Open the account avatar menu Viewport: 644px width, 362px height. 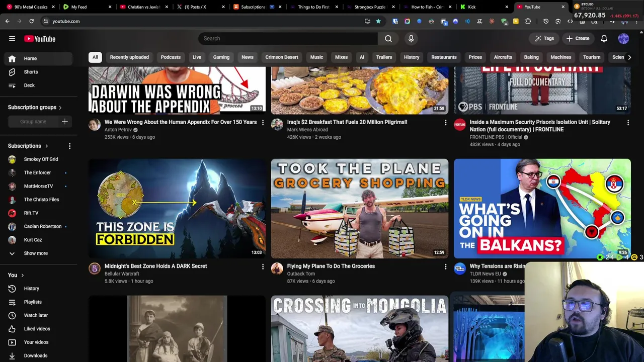(x=623, y=39)
